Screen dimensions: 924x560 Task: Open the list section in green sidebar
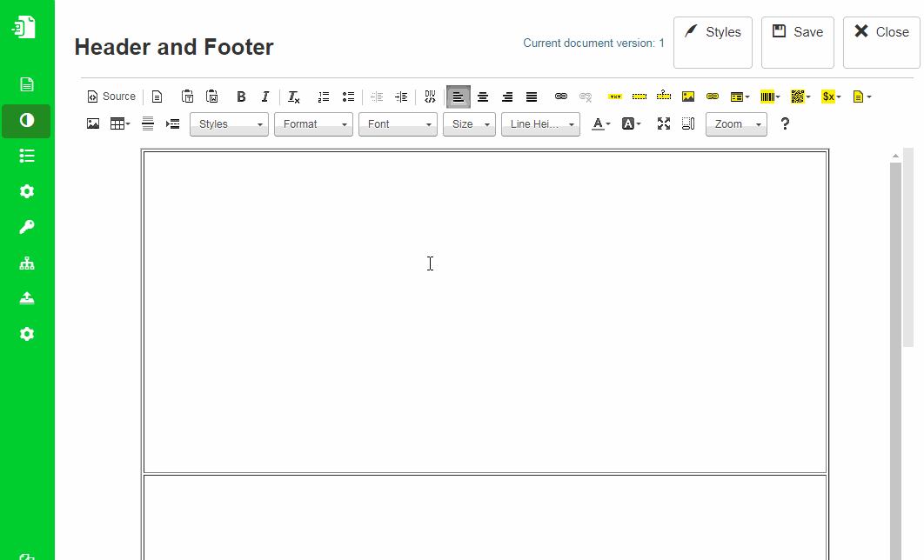[x=27, y=156]
